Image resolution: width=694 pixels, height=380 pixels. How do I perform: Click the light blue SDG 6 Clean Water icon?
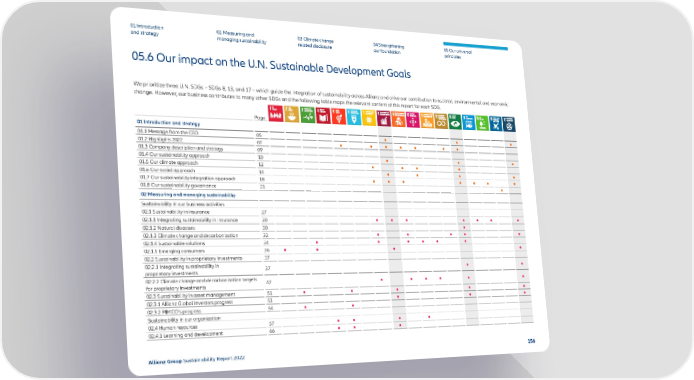pyautogui.click(x=354, y=117)
